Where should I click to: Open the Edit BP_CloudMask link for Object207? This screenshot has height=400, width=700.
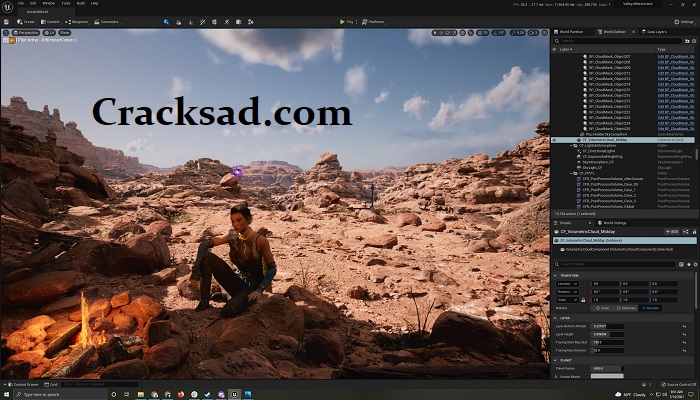[x=676, y=57]
